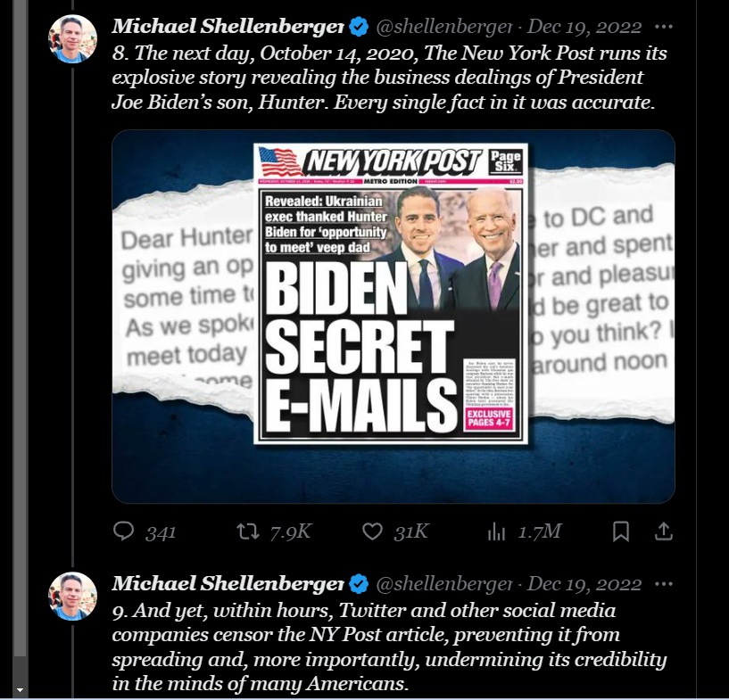
Task: View analytics showing 1.7M views
Action: [x=525, y=531]
